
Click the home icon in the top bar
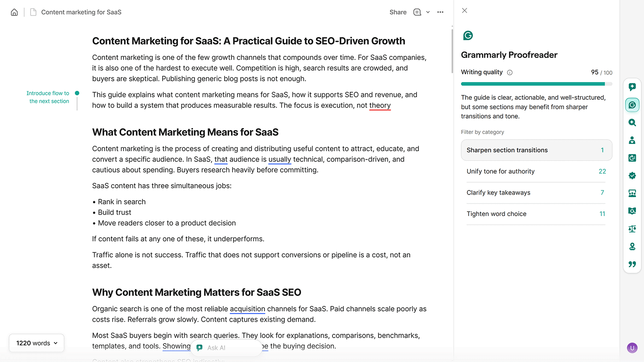coord(14,12)
